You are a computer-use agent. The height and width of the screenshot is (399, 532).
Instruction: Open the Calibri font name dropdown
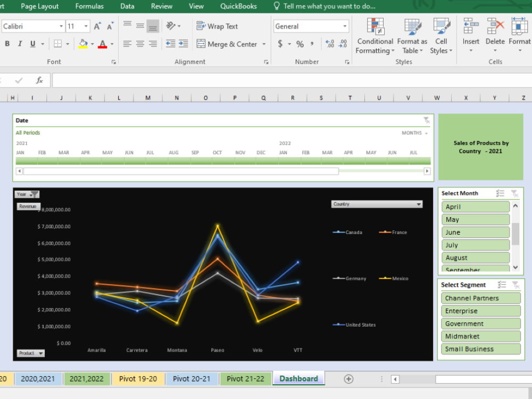(x=61, y=26)
